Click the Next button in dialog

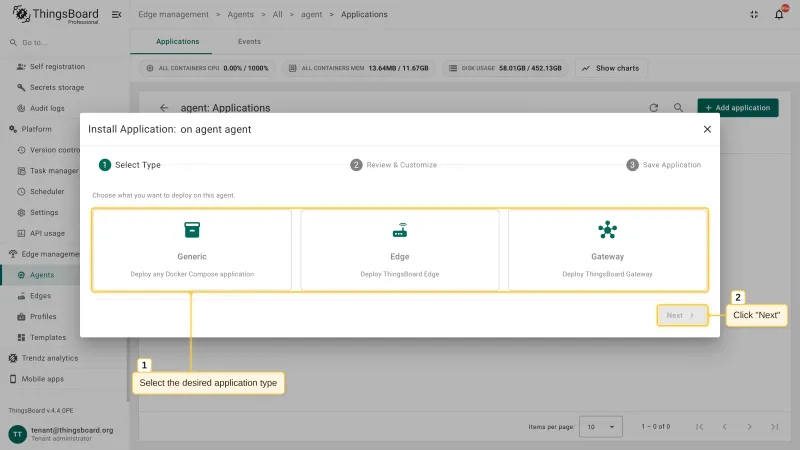click(x=682, y=315)
